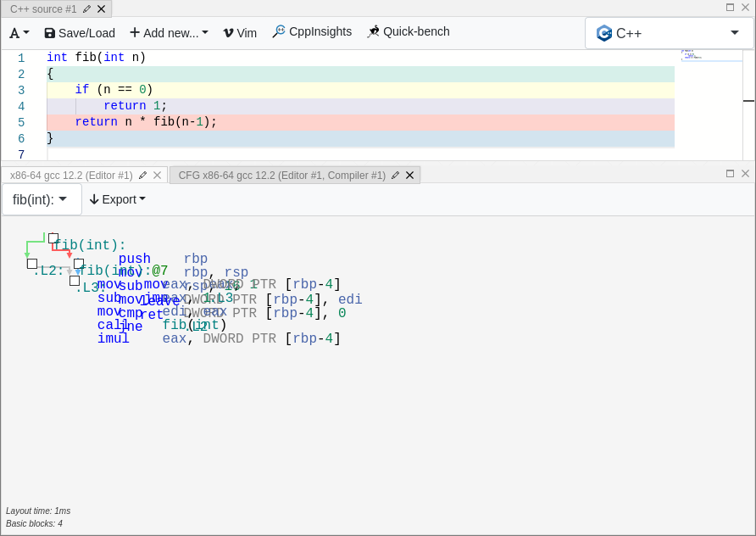Open the Add new... panel menu
Viewport: 756px width, 536px height.
pyautogui.click(x=168, y=32)
